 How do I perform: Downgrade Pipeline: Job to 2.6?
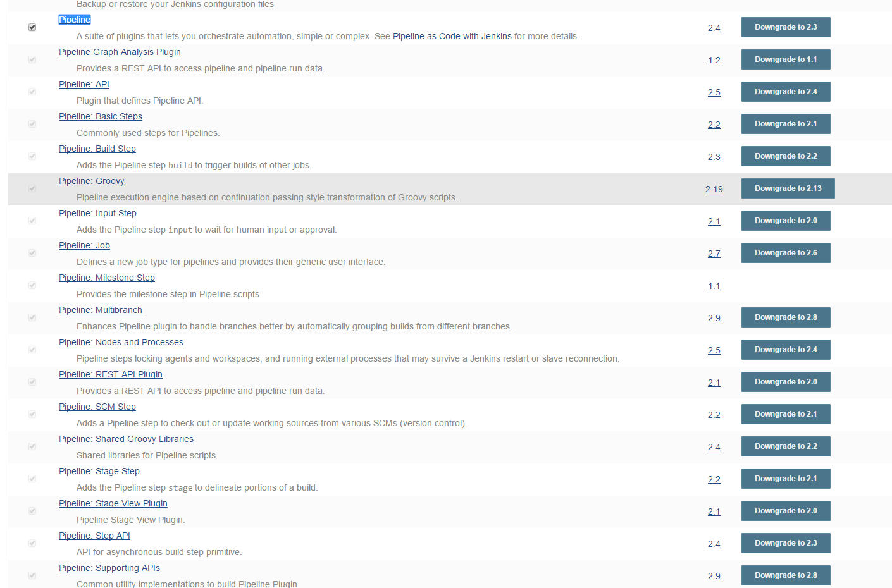pos(785,253)
